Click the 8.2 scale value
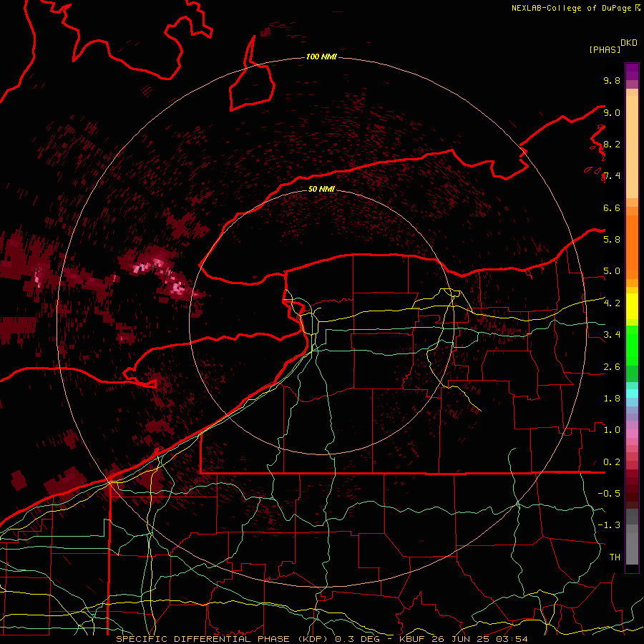The image size is (644, 644). [612, 144]
